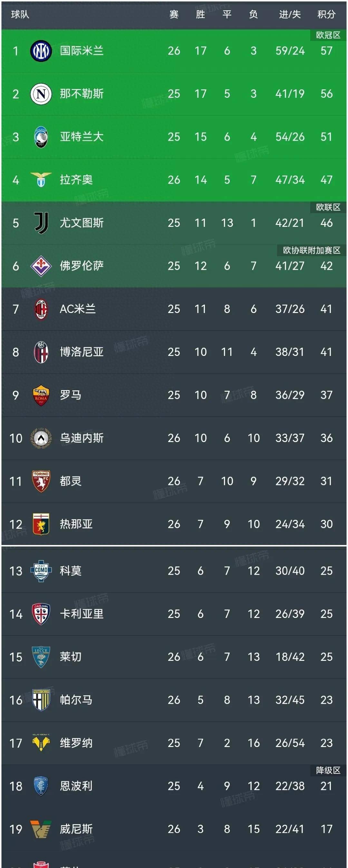348x868 pixels.
Task: Select the Lazio eagle crest
Action: 41,180
